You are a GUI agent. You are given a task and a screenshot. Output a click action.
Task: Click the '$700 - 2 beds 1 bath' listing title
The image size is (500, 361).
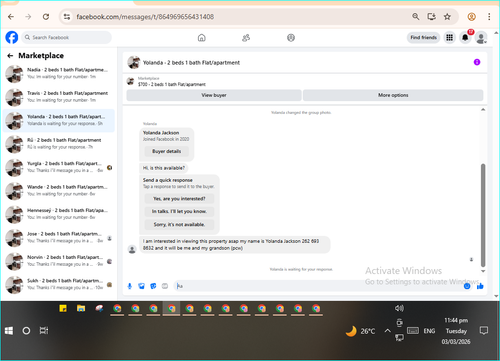tap(172, 84)
